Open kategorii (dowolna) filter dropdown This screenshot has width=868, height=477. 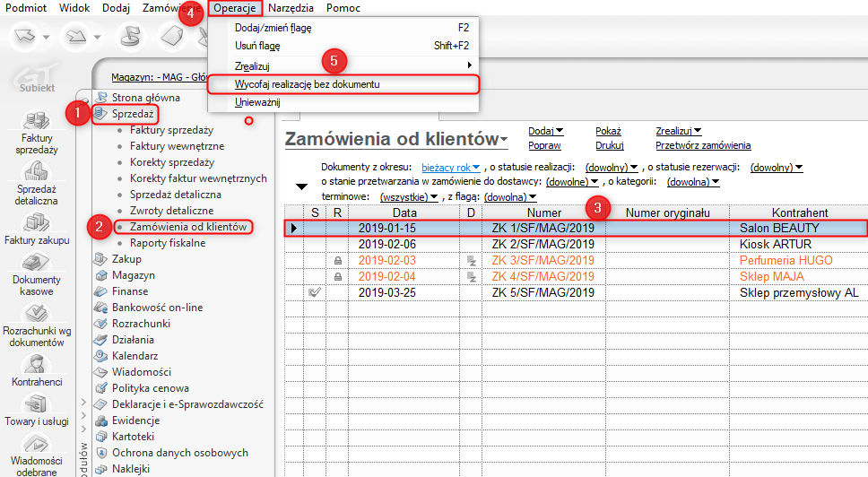(x=693, y=181)
